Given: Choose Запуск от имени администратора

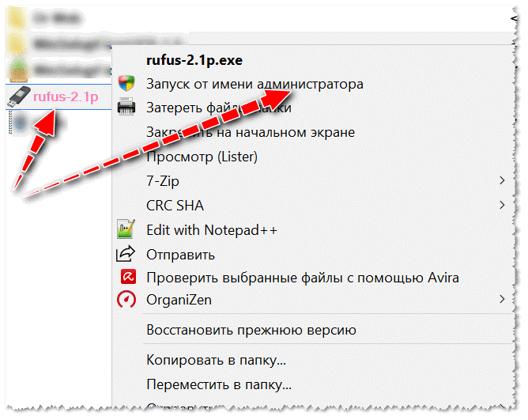Looking at the screenshot, I should [x=255, y=84].
